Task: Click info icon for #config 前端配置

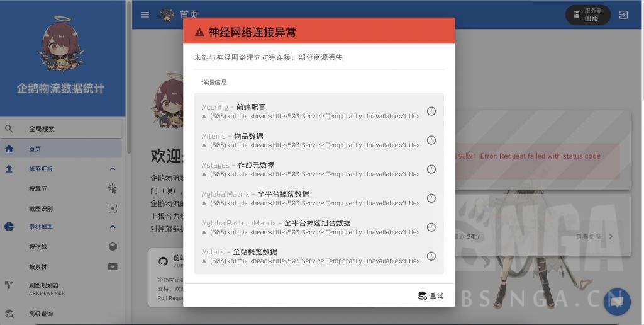Action: click(x=431, y=111)
